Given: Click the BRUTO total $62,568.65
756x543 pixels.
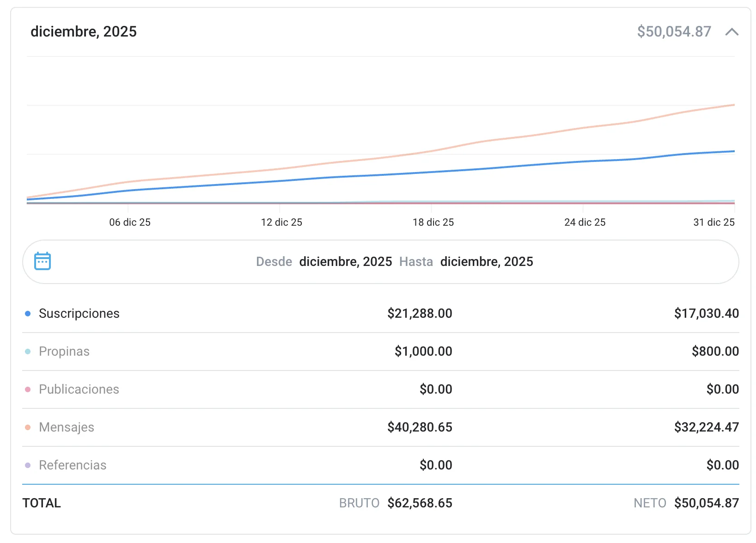Looking at the screenshot, I should tap(420, 503).
